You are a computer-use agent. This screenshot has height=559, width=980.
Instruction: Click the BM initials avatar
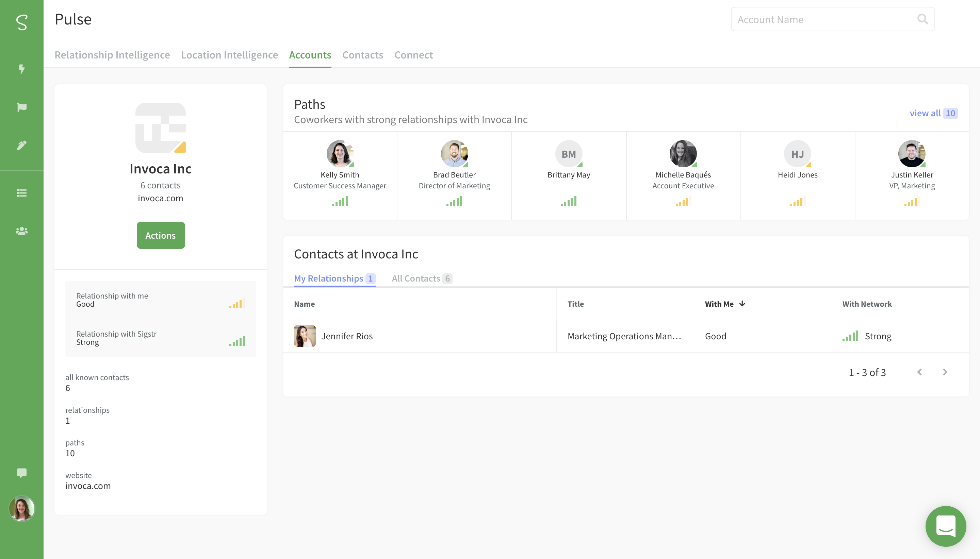569,154
